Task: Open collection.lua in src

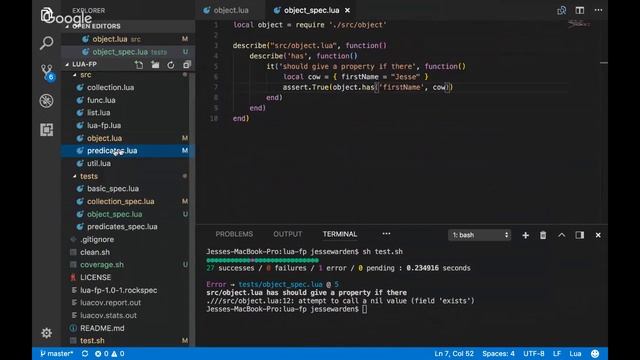Action: point(110,87)
